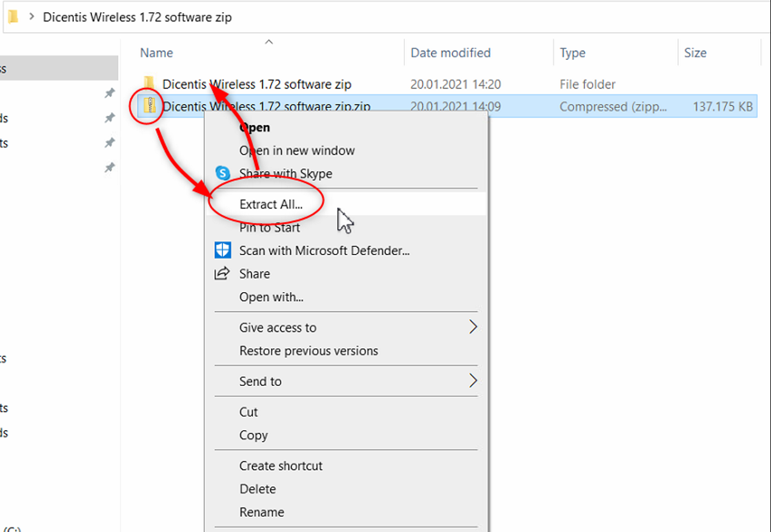
Task: Click the Dicentis Wireless folder icon
Action: [x=149, y=84]
